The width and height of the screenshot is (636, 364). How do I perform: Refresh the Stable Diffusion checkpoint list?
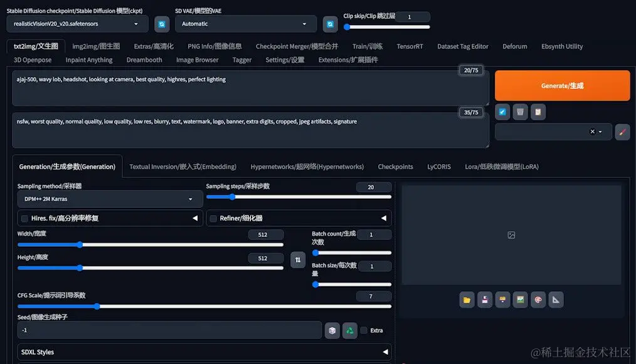pyautogui.click(x=162, y=24)
